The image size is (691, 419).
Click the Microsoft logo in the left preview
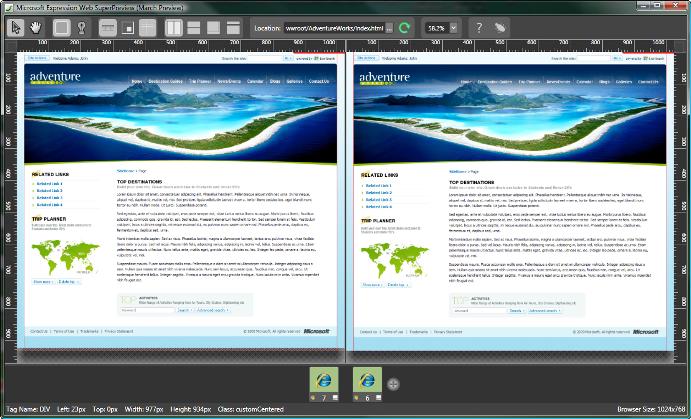(x=316, y=331)
